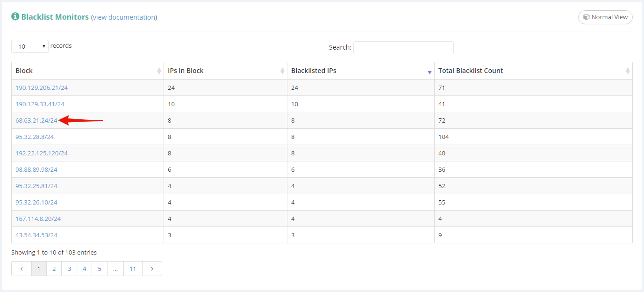Sort by the Block column sort arrows
This screenshot has height=292, width=644.
point(159,71)
